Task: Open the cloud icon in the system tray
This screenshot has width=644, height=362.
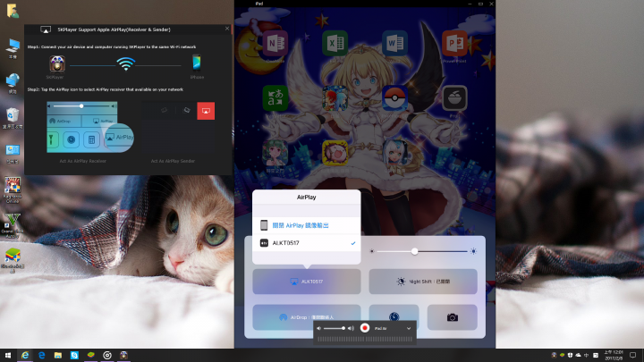Action: click(579, 356)
